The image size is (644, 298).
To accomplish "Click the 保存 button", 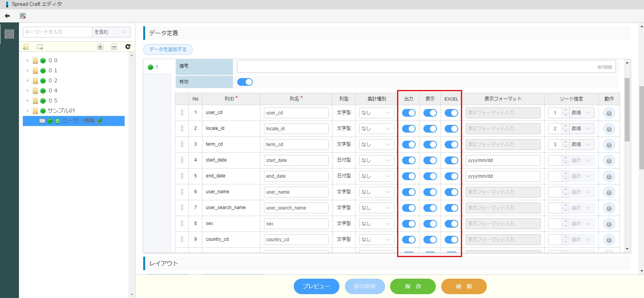I will click(x=413, y=286).
